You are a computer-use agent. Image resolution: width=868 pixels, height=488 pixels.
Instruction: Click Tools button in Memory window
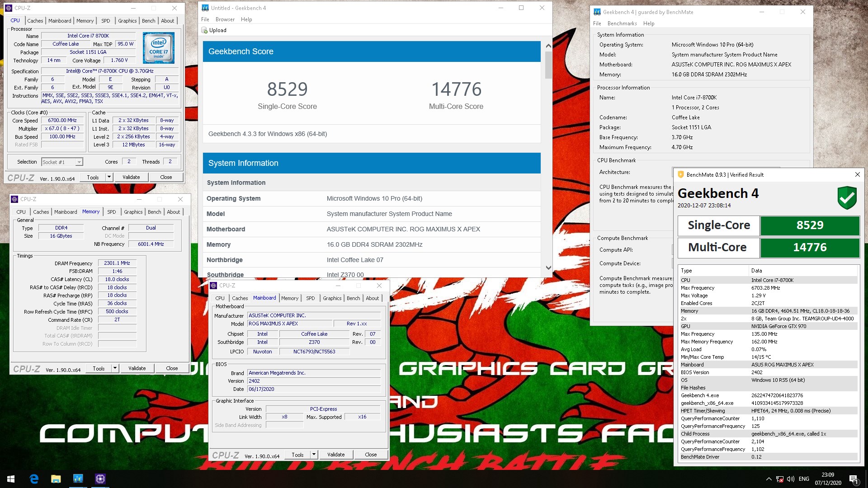(99, 368)
